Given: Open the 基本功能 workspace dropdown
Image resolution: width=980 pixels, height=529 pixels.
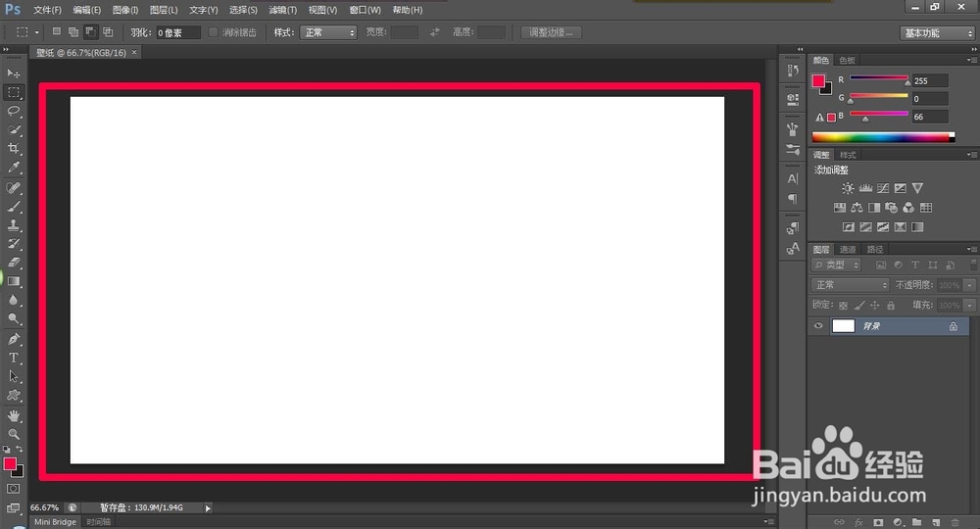Looking at the screenshot, I should tap(938, 33).
